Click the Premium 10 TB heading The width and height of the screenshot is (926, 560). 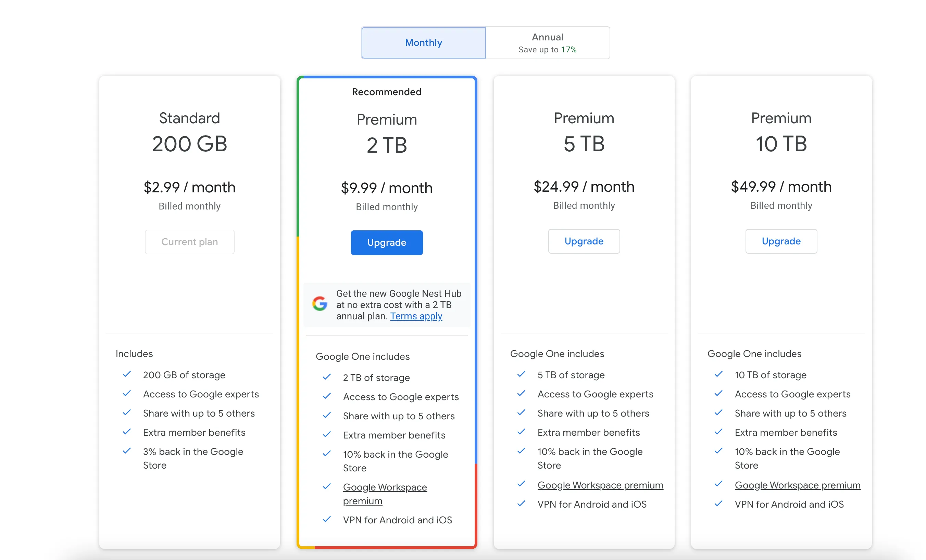tap(781, 132)
